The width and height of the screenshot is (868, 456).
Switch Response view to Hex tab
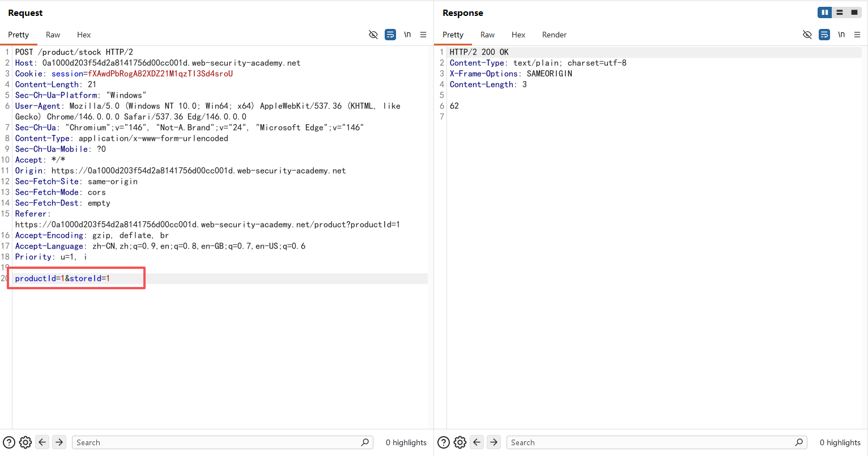[518, 35]
